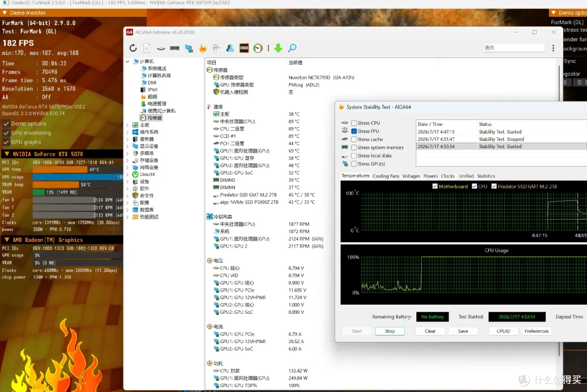Launch system stability test flame icon

pos(203,48)
